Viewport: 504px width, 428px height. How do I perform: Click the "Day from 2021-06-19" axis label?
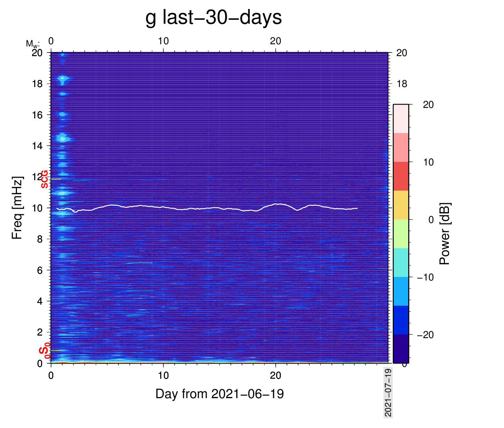click(x=220, y=394)
